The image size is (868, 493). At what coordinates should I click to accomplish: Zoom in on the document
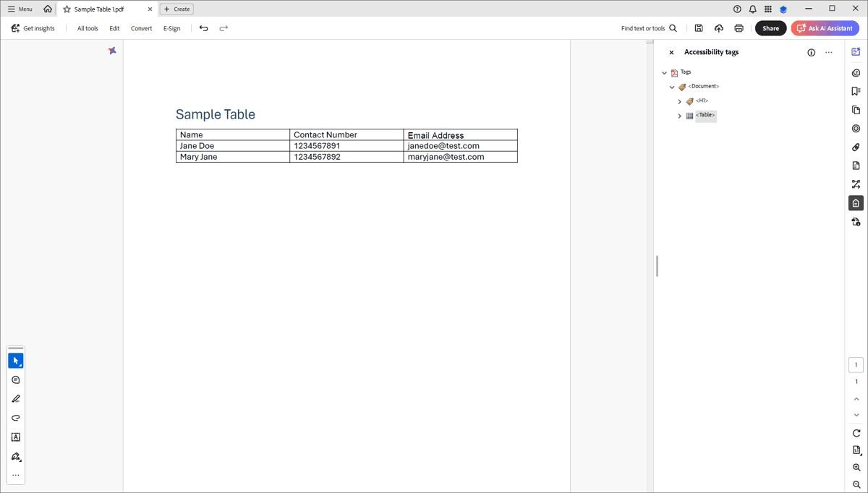coord(856,468)
